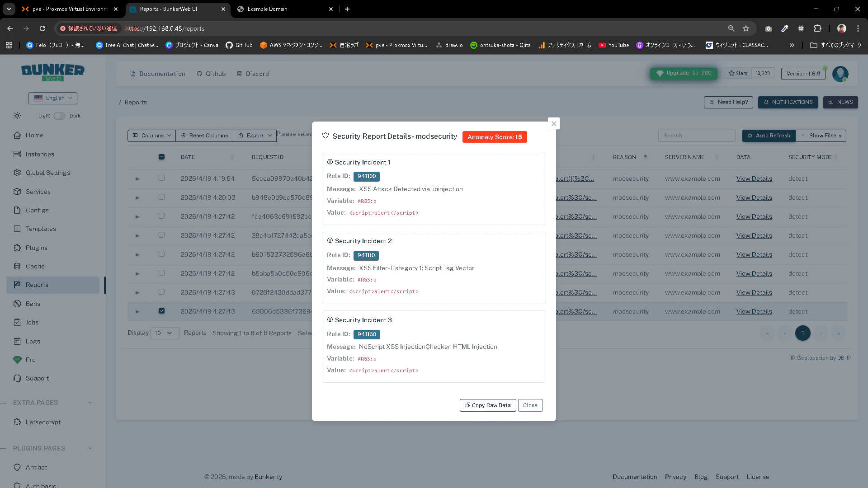Screen dimensions: 868x488
Task: Click rule ID badge 941160
Action: pos(367,334)
